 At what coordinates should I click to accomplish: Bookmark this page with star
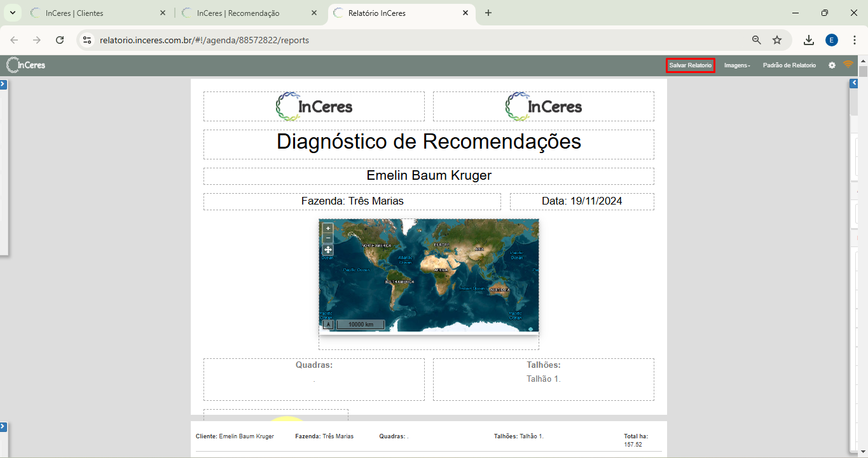(777, 40)
